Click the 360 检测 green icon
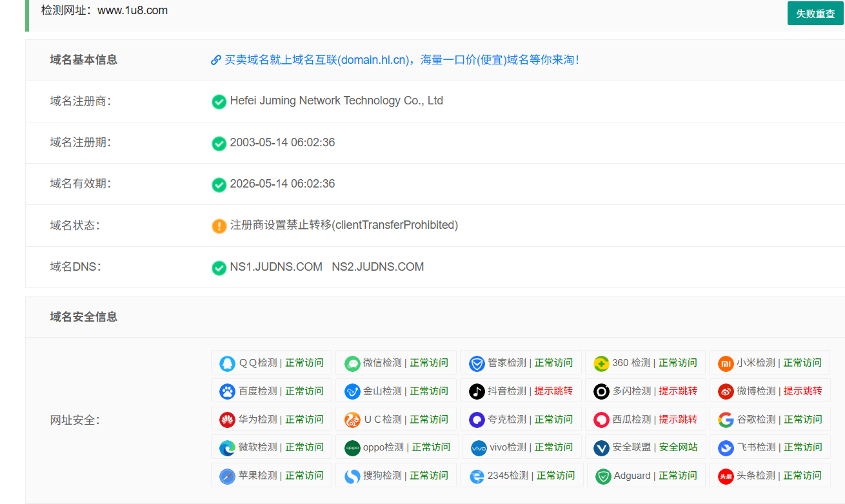Viewport: 845px width, 504px height. click(600, 362)
